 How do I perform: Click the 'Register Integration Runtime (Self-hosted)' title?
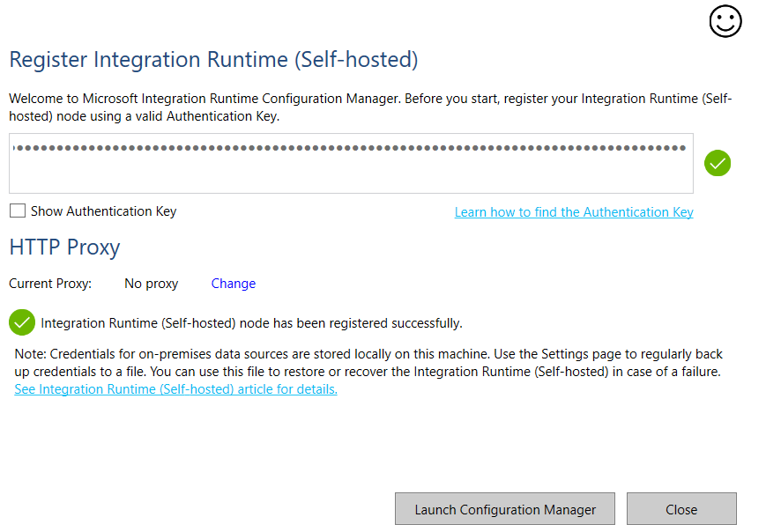coord(213,60)
